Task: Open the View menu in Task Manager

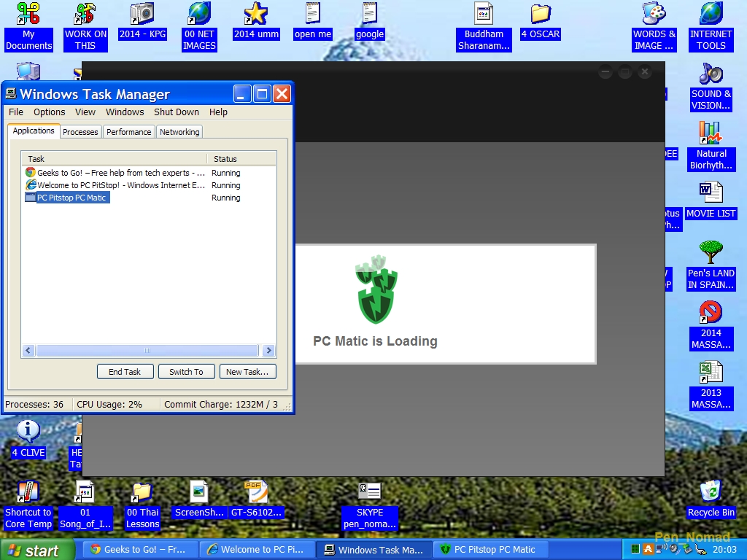Action: coord(85,112)
